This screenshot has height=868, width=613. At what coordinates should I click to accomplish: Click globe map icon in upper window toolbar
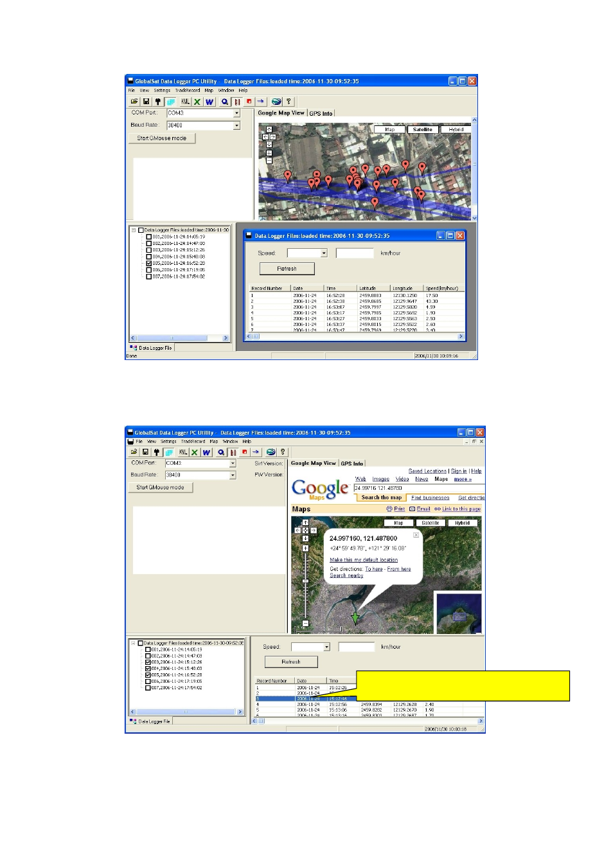pos(276,102)
